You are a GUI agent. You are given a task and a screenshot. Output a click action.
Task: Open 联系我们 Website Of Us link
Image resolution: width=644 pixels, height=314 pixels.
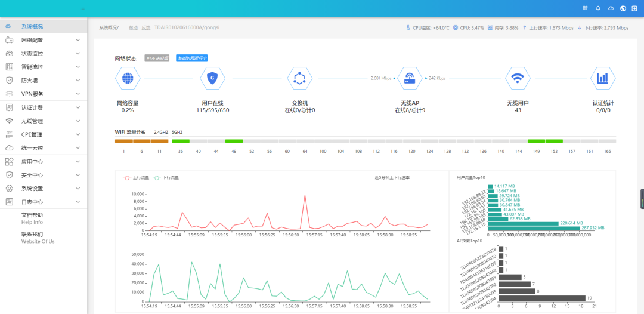pyautogui.click(x=38, y=238)
